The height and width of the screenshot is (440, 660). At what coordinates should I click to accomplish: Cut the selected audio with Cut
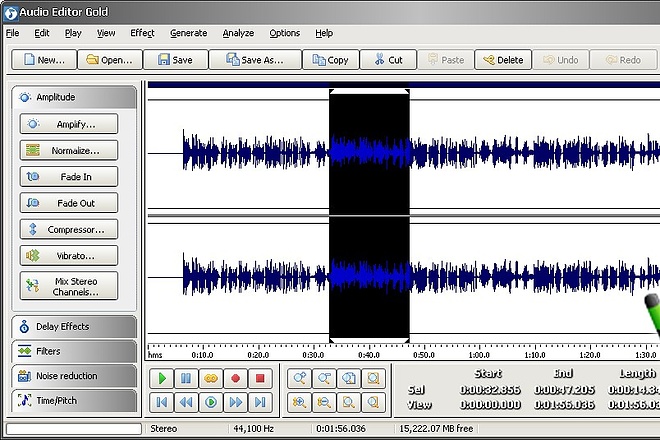388,59
